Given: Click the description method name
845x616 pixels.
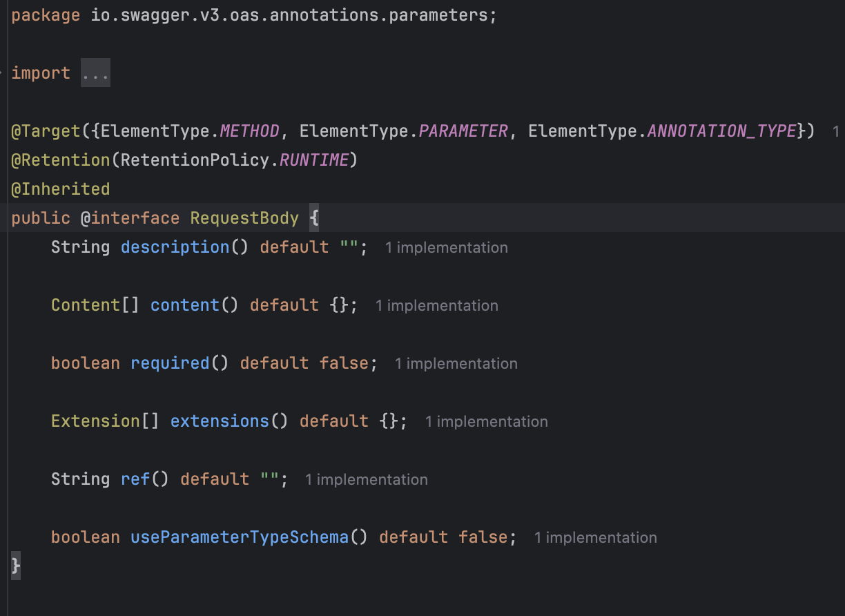Looking at the screenshot, I should click(175, 247).
